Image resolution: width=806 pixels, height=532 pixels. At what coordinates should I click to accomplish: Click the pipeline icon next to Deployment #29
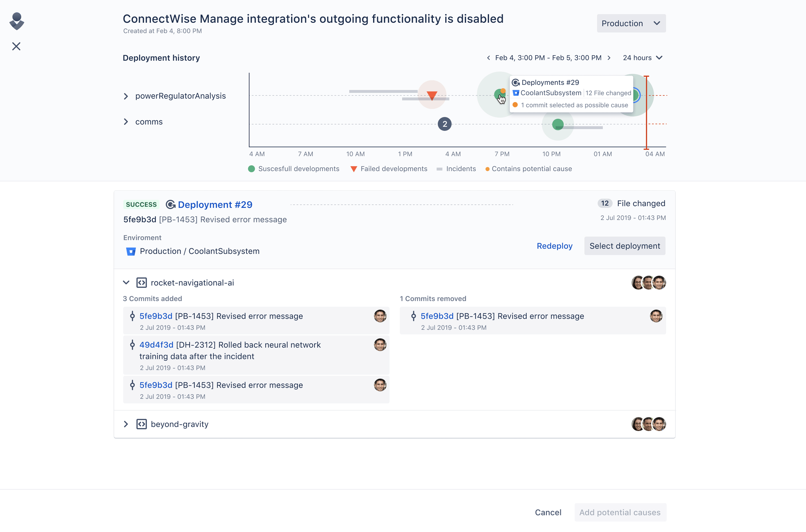171,204
